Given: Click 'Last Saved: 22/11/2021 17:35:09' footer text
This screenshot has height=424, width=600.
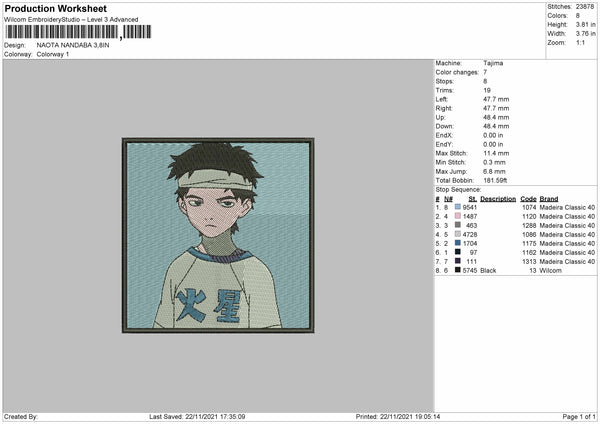Looking at the screenshot, I should (x=197, y=416).
